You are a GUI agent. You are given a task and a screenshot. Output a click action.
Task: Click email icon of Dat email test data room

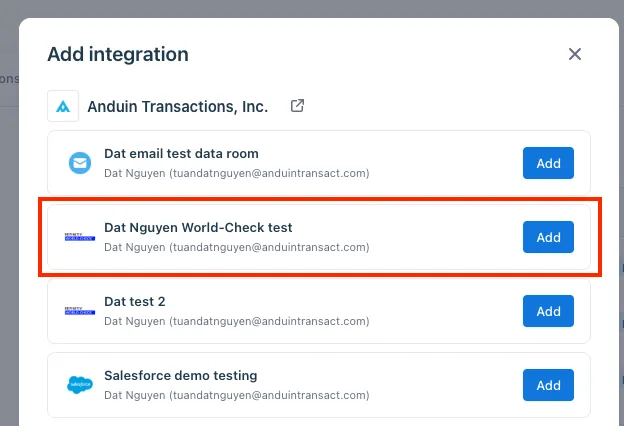[80, 163]
